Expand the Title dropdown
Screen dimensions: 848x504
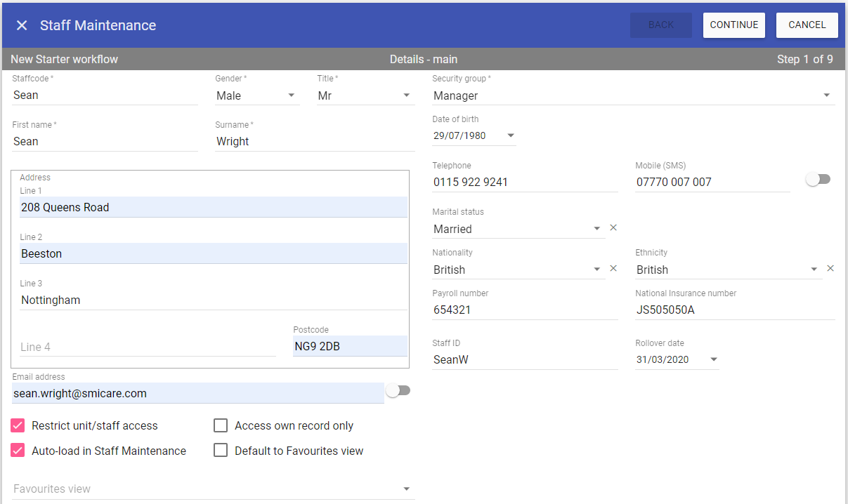[365, 95]
